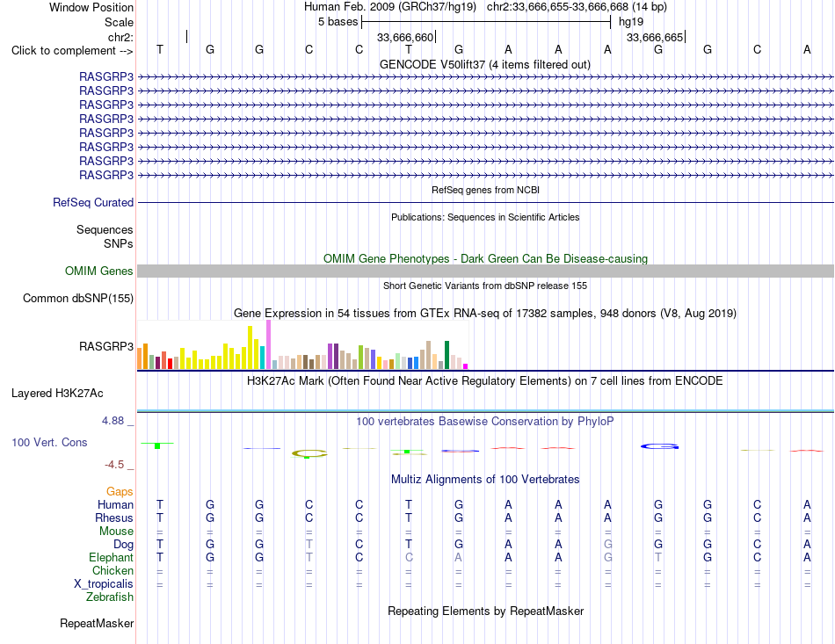Click the 'Sequences' track label

105,229
